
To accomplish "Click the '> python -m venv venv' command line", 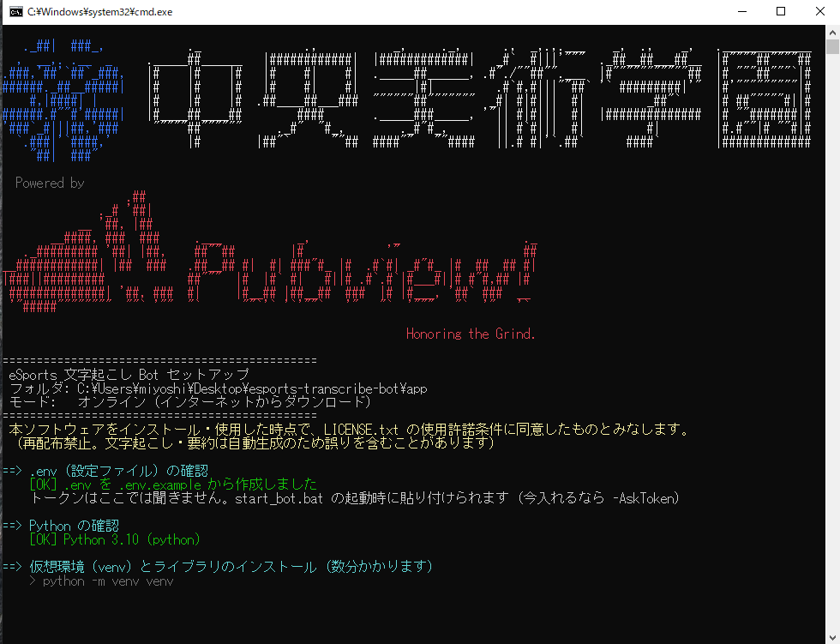I will coord(102,581).
